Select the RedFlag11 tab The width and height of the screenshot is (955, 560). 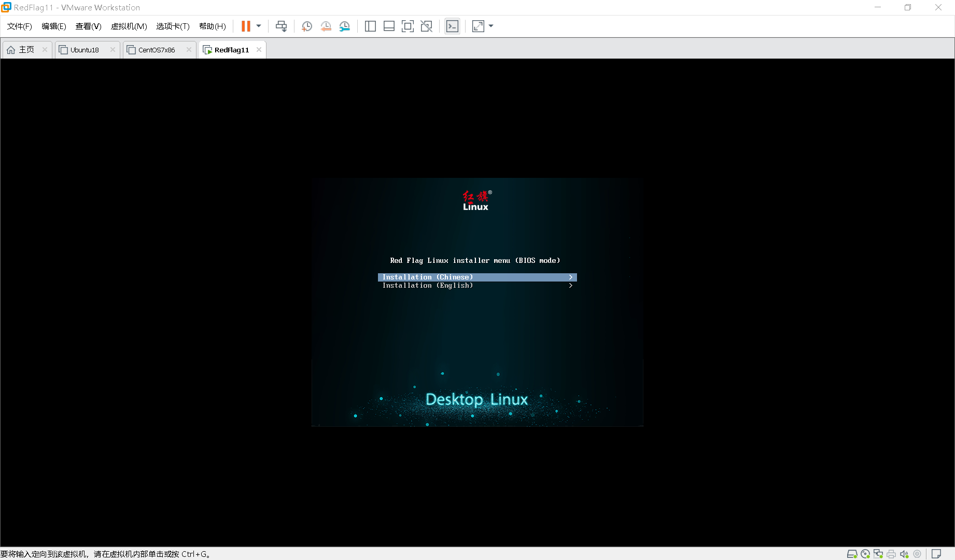(x=232, y=50)
